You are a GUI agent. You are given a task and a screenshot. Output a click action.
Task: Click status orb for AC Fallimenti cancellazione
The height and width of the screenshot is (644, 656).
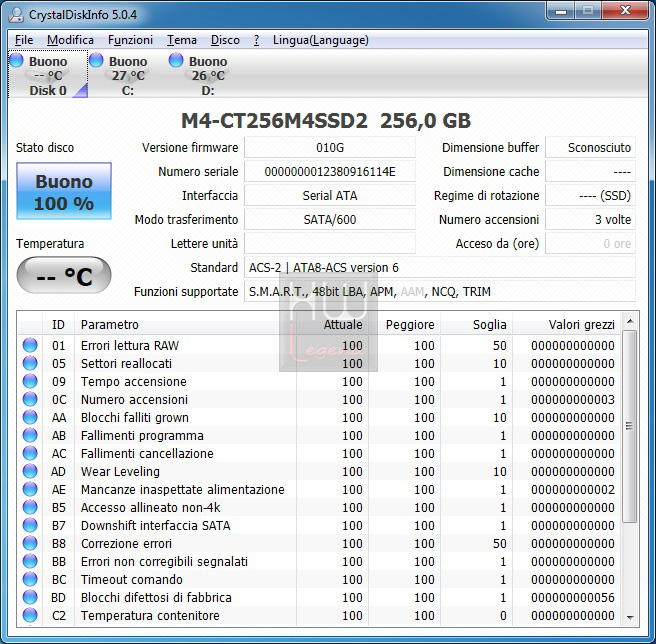point(30,453)
